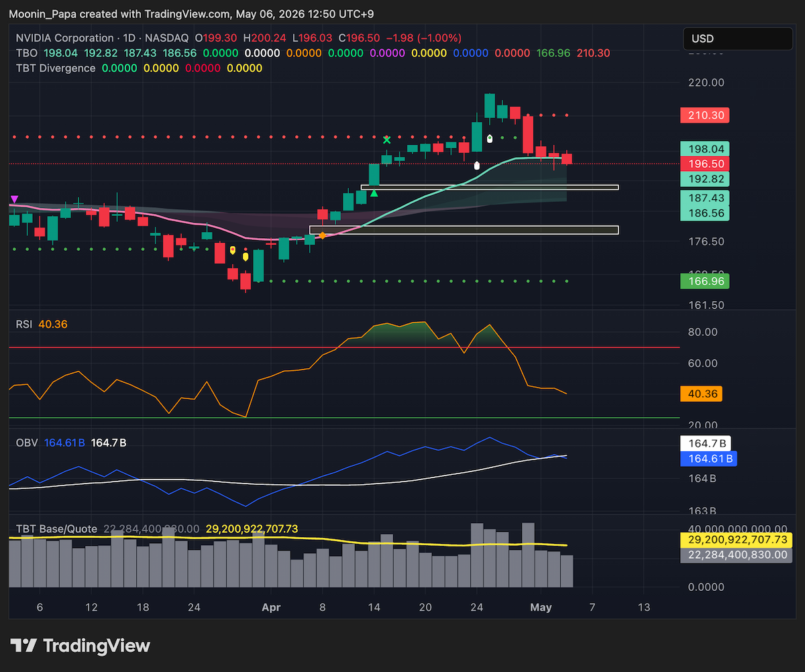The height and width of the screenshot is (672, 805).
Task: Click the May label on the date axis
Action: point(541,608)
